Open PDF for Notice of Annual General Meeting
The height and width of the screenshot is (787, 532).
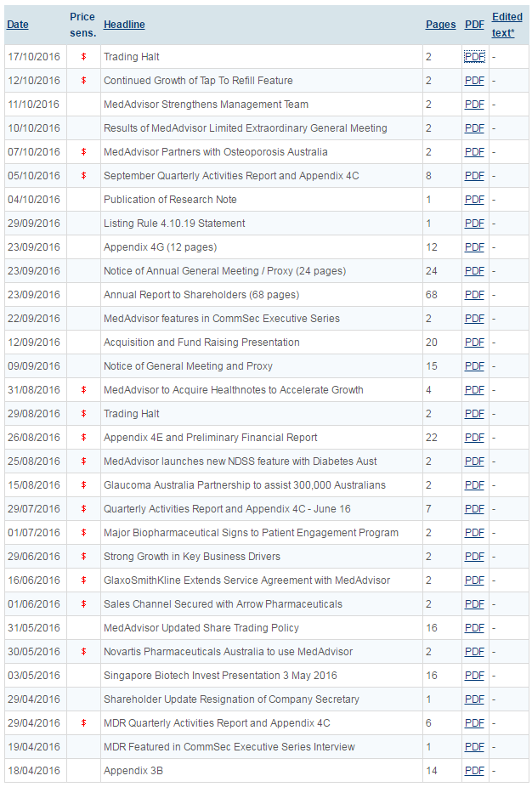(474, 271)
